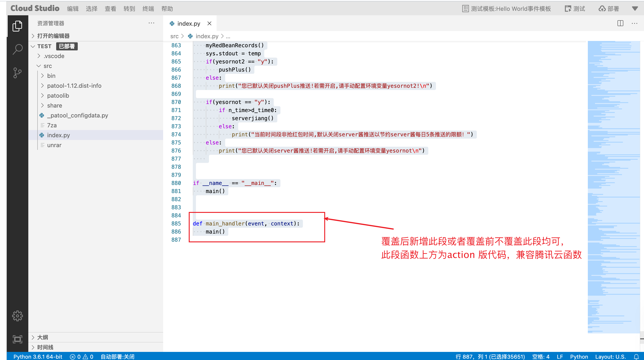644x360 pixels.
Task: Click the 测试模板:Hello World事件模板 label
Action: point(511,9)
